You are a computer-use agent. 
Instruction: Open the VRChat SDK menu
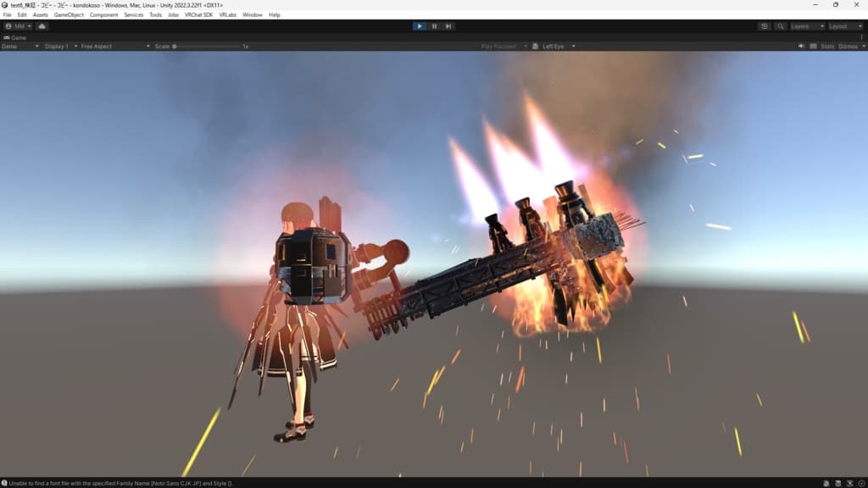pyautogui.click(x=198, y=15)
